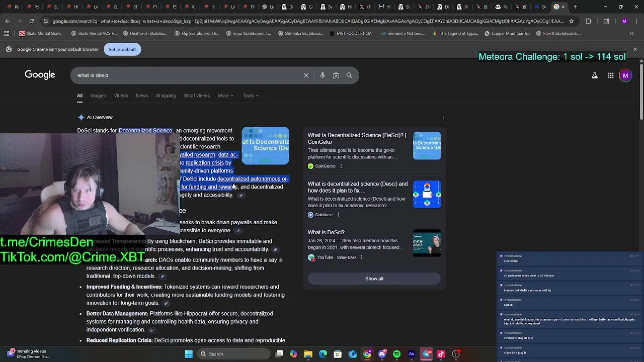
Task: Open After Effects from the taskbar
Action: click(x=412, y=354)
